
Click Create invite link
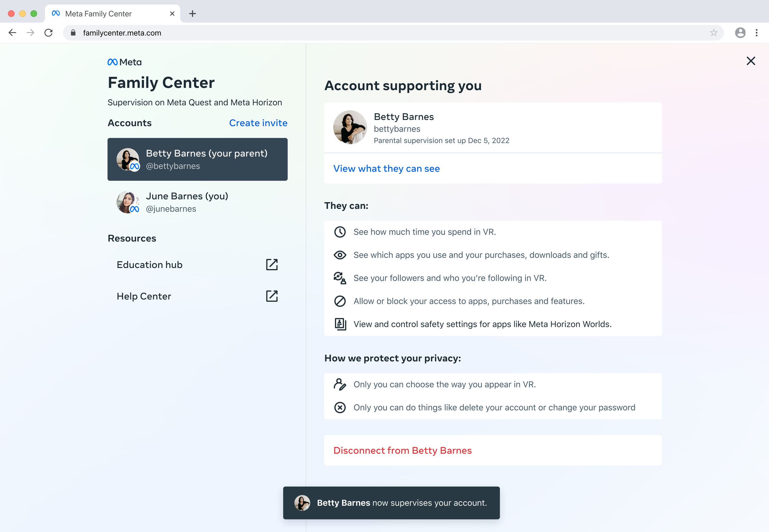tap(258, 123)
